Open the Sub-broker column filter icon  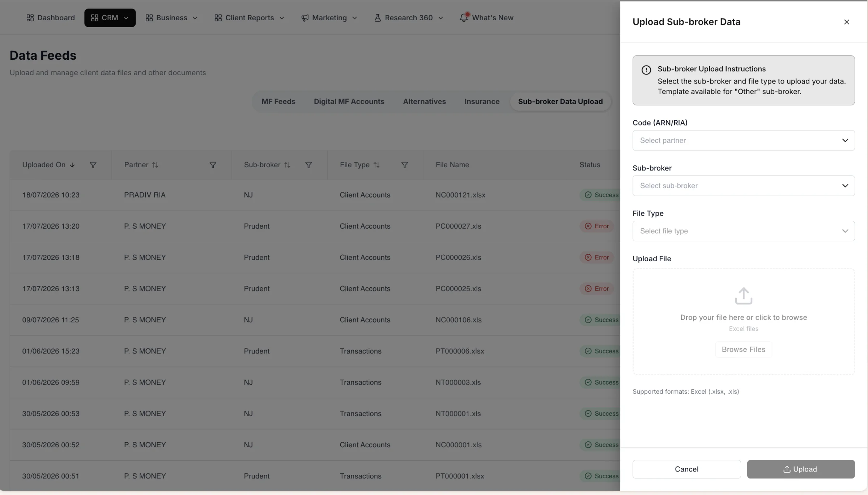(x=309, y=165)
